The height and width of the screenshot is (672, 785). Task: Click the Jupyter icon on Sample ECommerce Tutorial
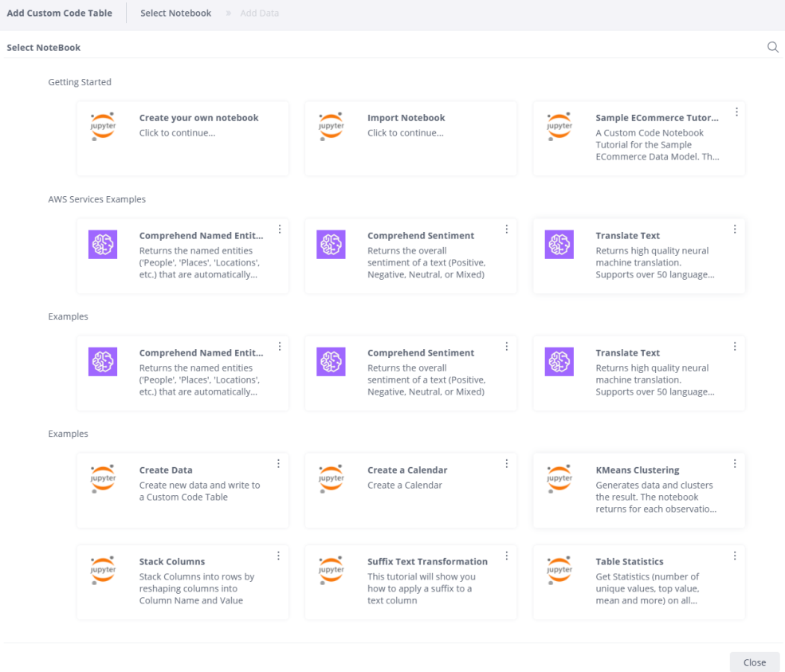[x=559, y=126]
